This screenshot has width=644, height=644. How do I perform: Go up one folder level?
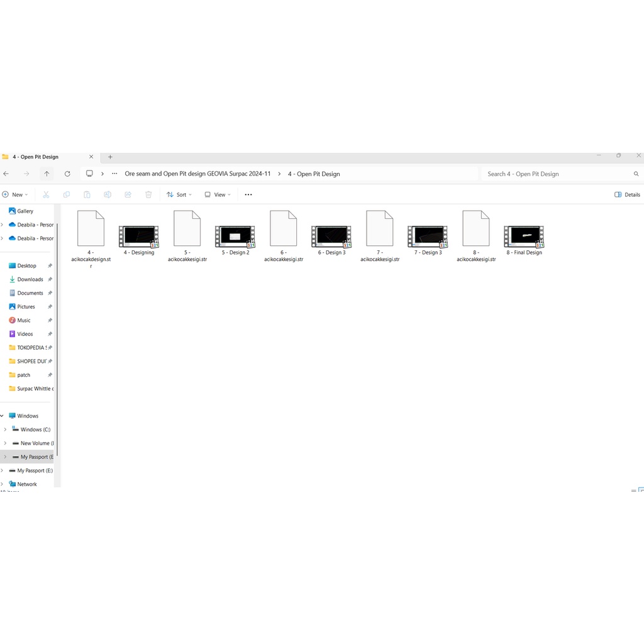(x=47, y=174)
